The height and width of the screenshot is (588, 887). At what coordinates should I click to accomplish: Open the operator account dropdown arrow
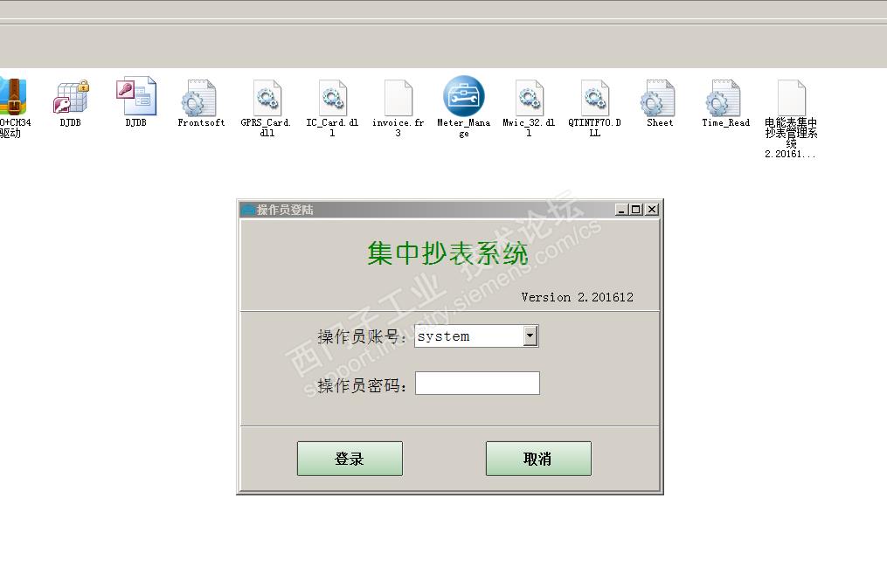click(x=530, y=336)
